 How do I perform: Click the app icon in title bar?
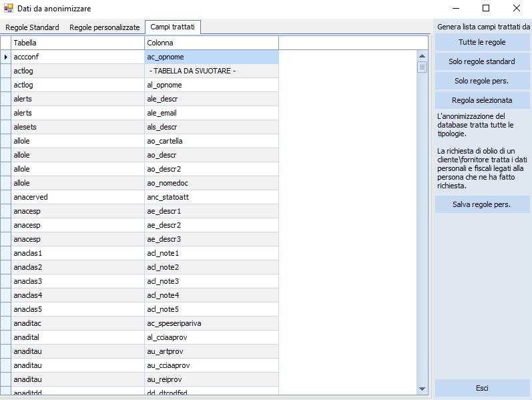pyautogui.click(x=9, y=9)
